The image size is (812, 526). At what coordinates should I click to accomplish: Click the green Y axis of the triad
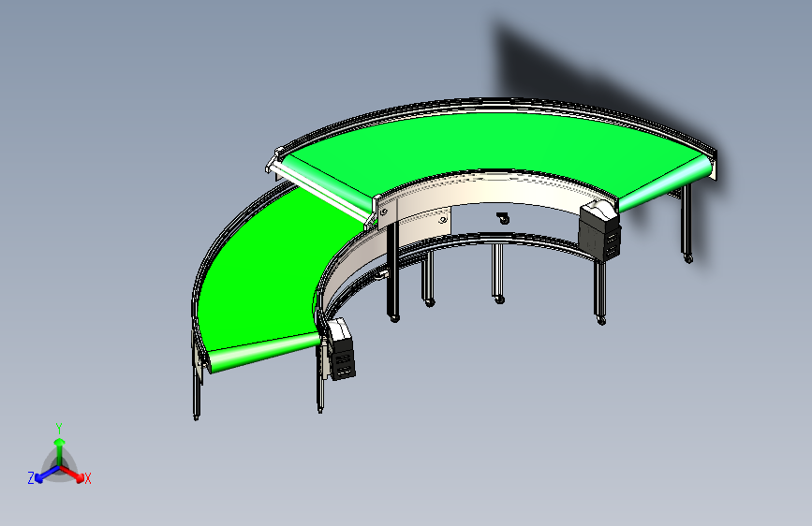point(60,451)
